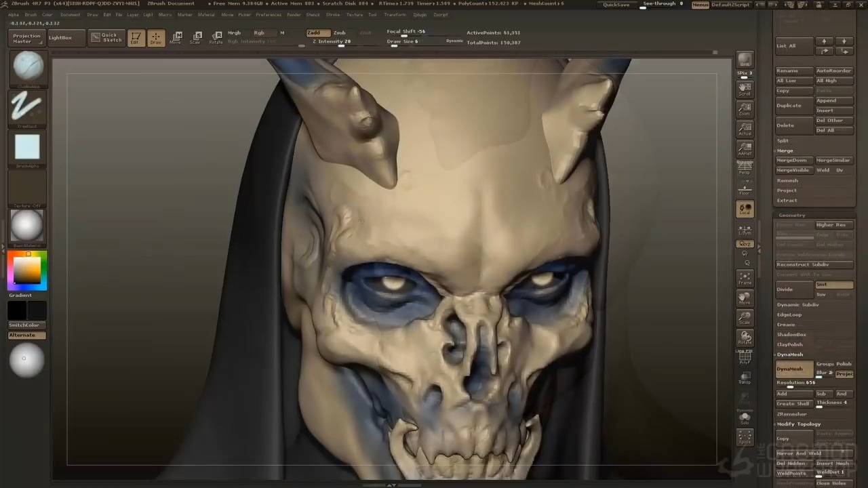Enable the Scale gizmo in top toolbar
The width and height of the screenshot is (868, 488).
point(195,38)
